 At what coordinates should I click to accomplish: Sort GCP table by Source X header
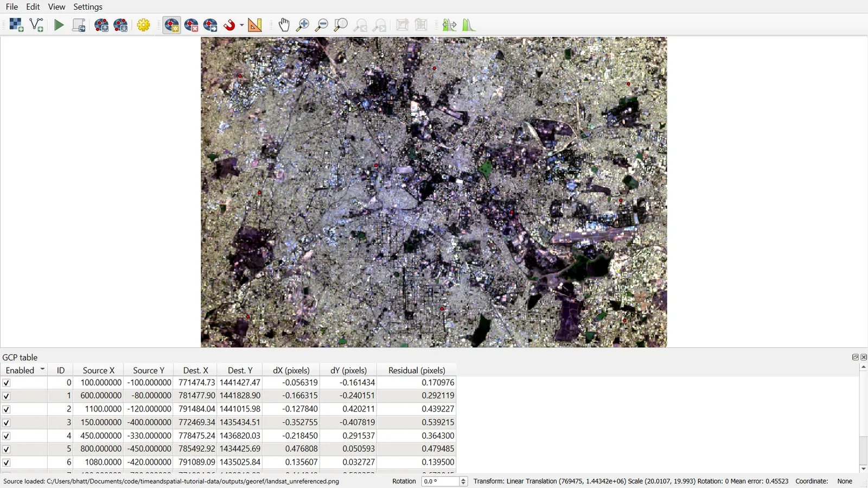[x=98, y=370]
